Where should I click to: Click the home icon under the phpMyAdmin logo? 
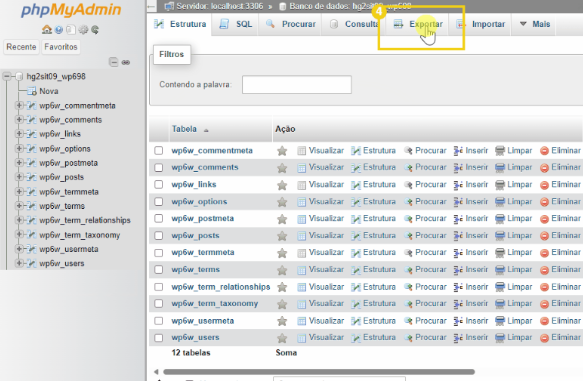[46, 29]
